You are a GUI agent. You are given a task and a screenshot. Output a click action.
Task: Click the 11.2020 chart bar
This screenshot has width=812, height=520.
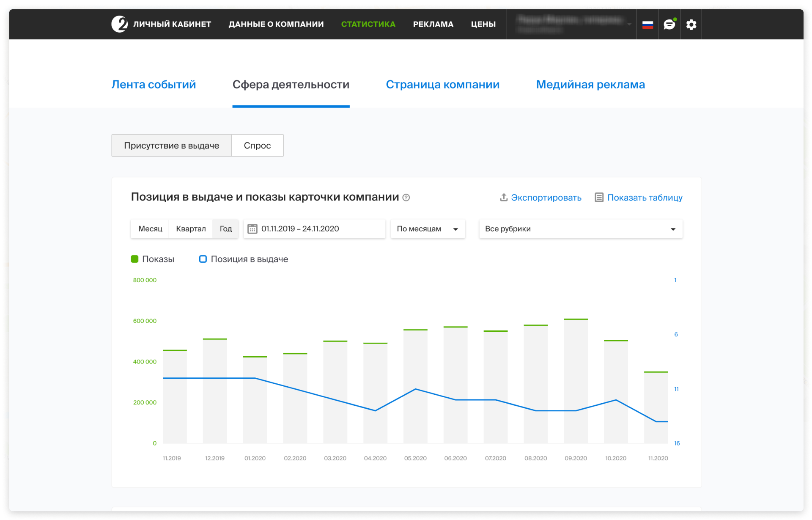click(656, 407)
